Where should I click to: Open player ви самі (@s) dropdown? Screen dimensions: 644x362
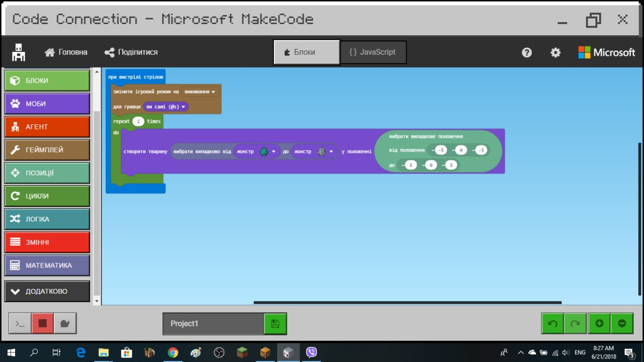[x=166, y=107]
